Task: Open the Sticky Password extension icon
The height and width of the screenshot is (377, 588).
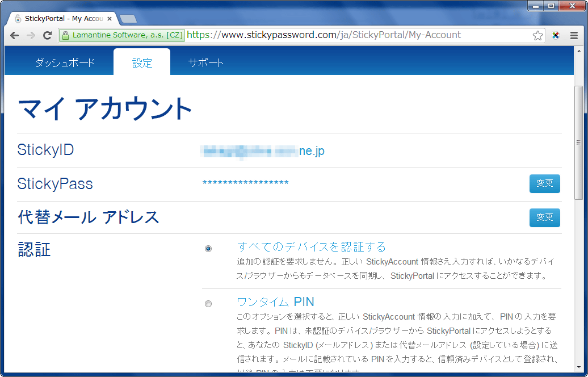Action: click(556, 35)
